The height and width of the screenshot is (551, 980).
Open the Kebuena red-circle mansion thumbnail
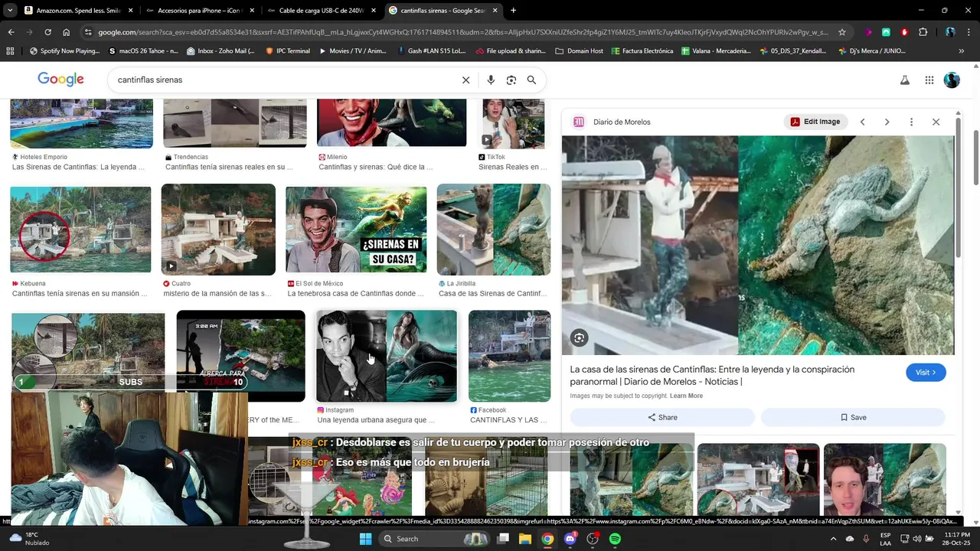tap(80, 230)
